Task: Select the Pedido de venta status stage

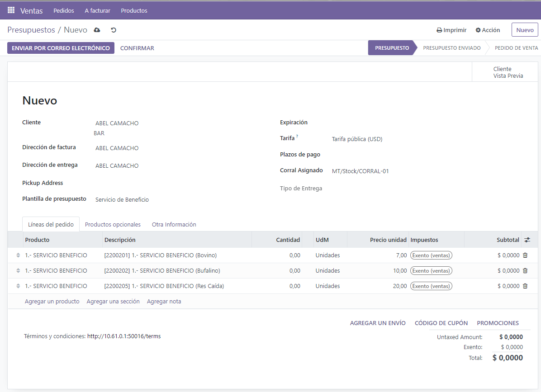Action: pos(516,48)
